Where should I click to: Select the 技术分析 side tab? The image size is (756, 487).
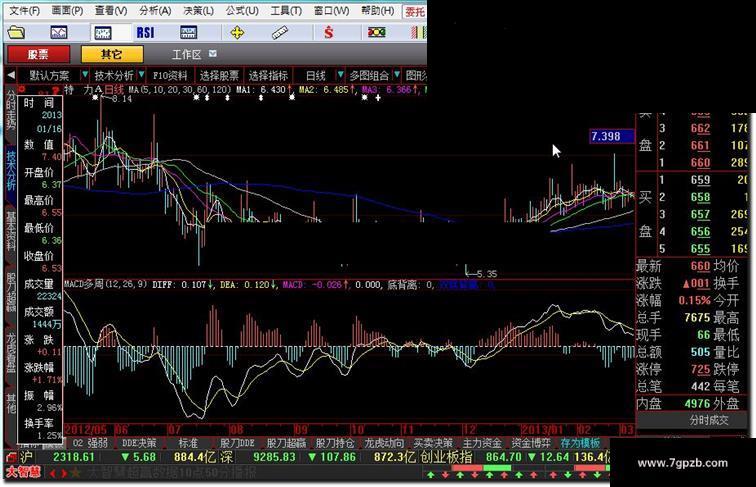click(x=11, y=170)
